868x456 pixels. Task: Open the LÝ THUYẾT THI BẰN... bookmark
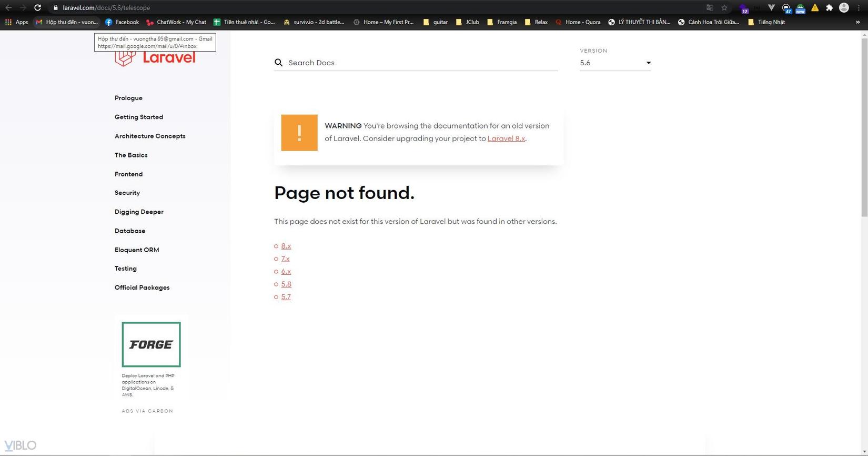(639, 22)
